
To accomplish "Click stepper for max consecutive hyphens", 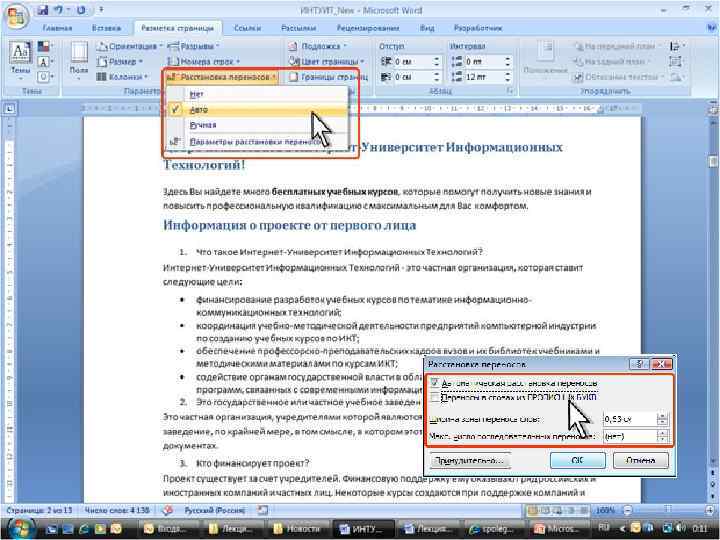I will click(662, 436).
